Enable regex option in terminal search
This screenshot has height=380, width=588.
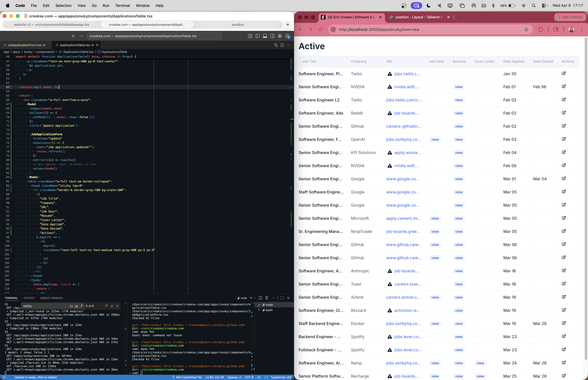pyautogui.click(x=82, y=306)
